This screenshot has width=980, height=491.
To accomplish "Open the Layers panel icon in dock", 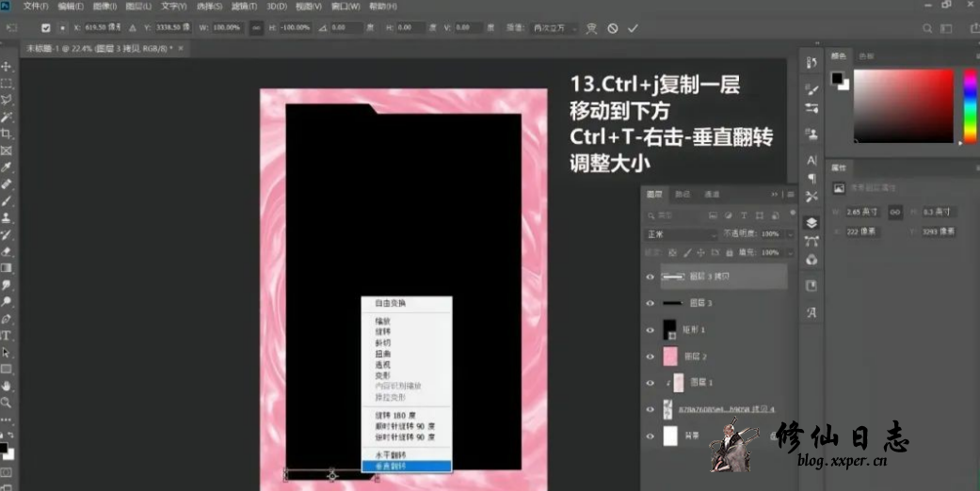I will click(x=811, y=223).
